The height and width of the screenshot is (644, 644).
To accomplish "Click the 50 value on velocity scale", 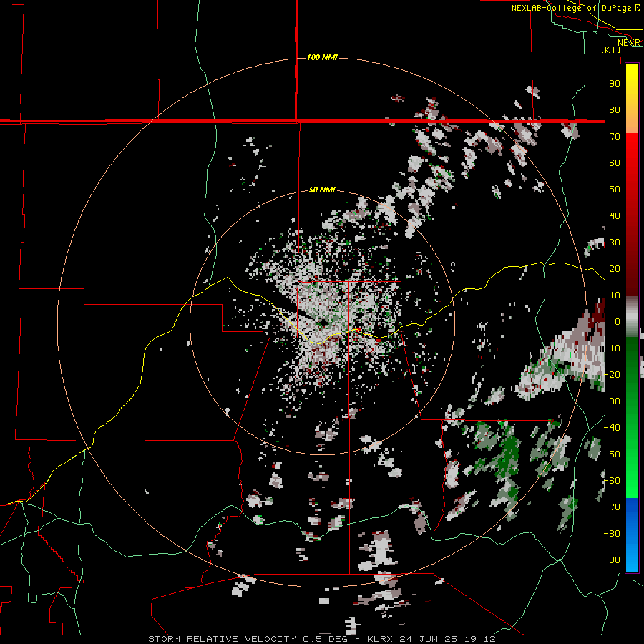I will (615, 190).
